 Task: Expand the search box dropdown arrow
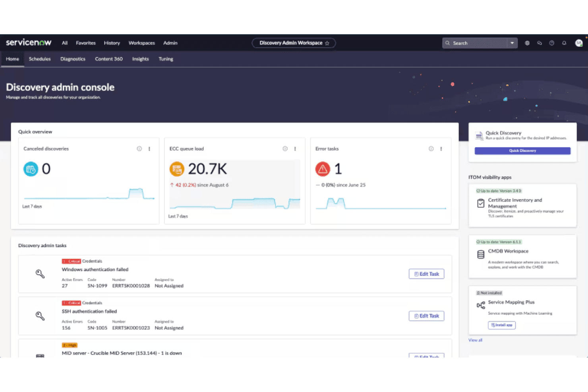512,43
